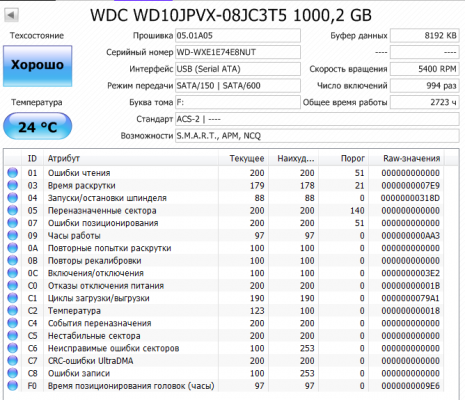Viewport: 465px width, 400px height.
Task: Click the Прошивка value field 05.01A05
Action: (x=238, y=35)
